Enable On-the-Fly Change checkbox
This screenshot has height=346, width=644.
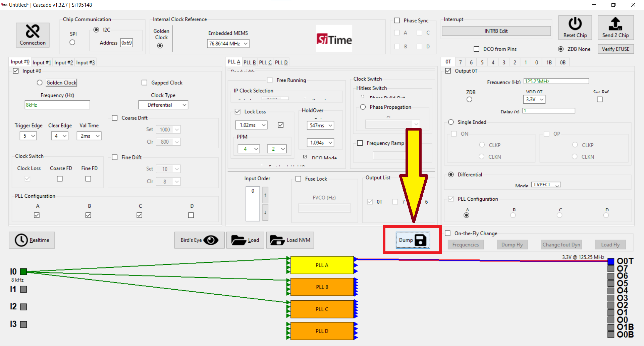447,233
